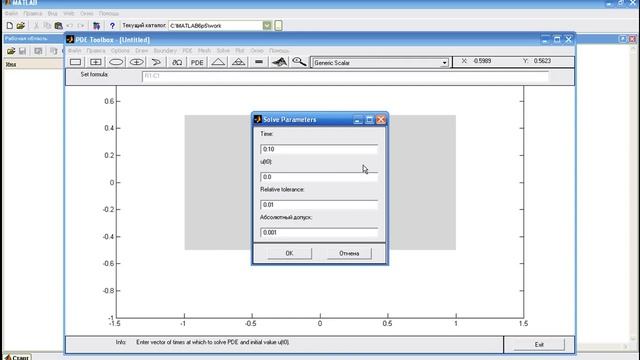Refine the mesh with the subdivided triangle icon
Viewport: 640px width, 360px height.
tap(238, 62)
